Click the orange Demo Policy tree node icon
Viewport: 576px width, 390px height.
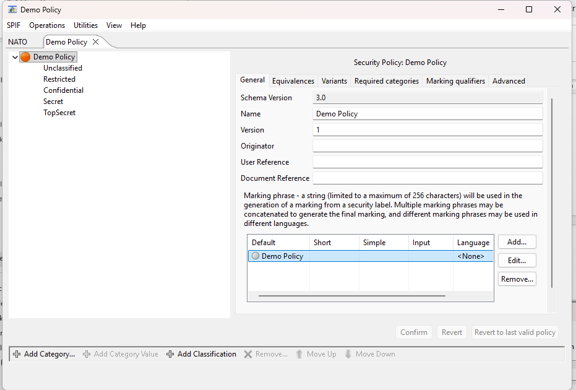tap(25, 57)
